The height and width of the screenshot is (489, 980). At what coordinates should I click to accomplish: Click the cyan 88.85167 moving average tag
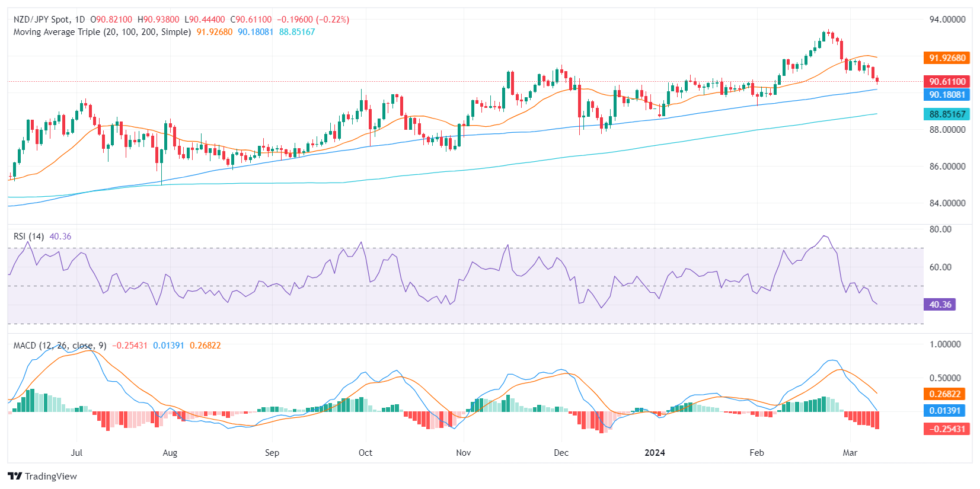(947, 114)
